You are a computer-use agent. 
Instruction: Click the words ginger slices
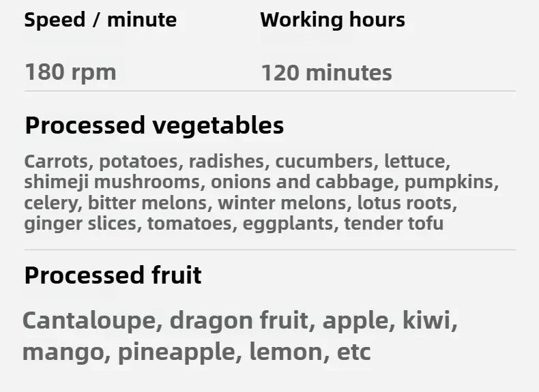pyautogui.click(x=80, y=224)
